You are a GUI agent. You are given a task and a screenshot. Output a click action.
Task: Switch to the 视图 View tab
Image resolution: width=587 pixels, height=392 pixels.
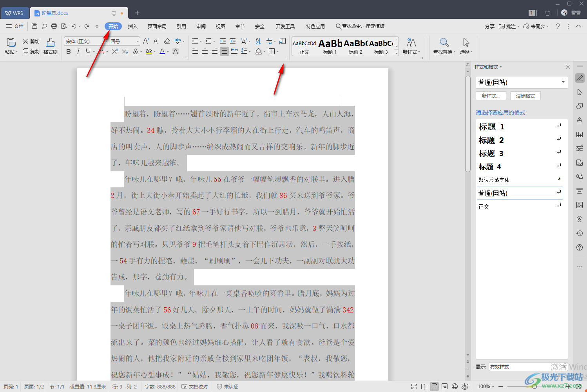[221, 26]
